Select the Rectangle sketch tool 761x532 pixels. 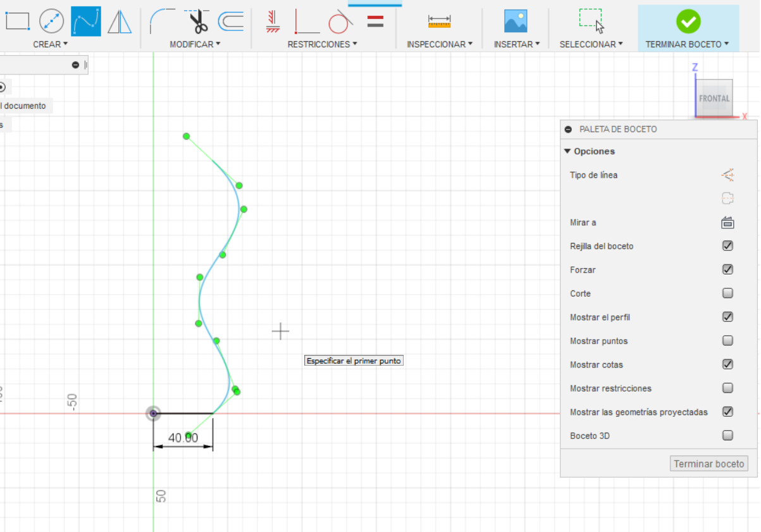tap(16, 22)
